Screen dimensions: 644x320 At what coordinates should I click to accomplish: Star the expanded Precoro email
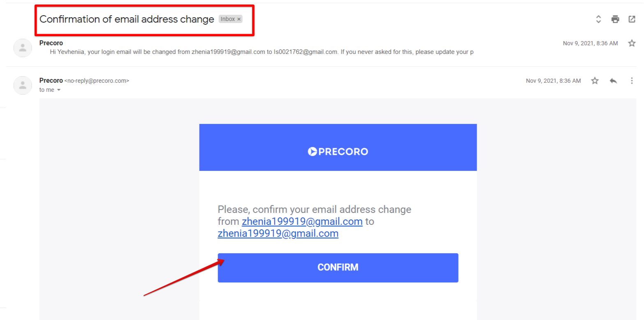pos(595,80)
